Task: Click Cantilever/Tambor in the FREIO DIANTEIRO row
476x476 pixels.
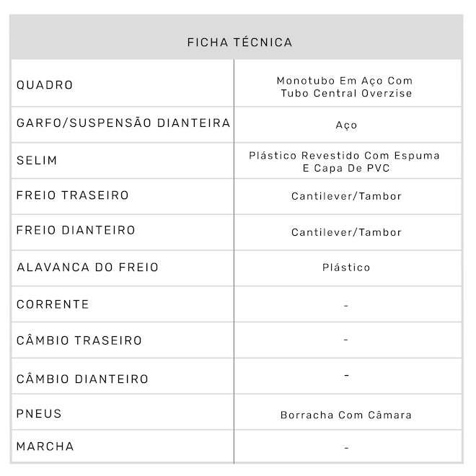Action: [346, 232]
